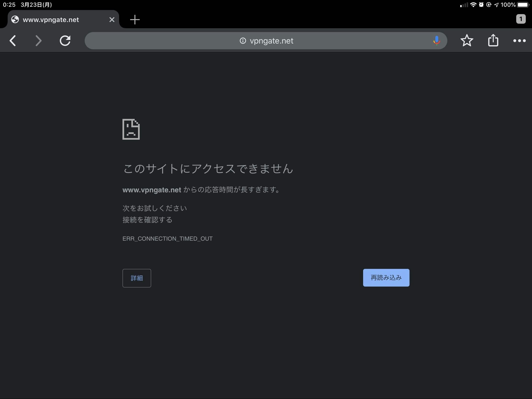Bookmark this page with the star icon
Screen dimensions: 532x399
pyautogui.click(x=467, y=40)
